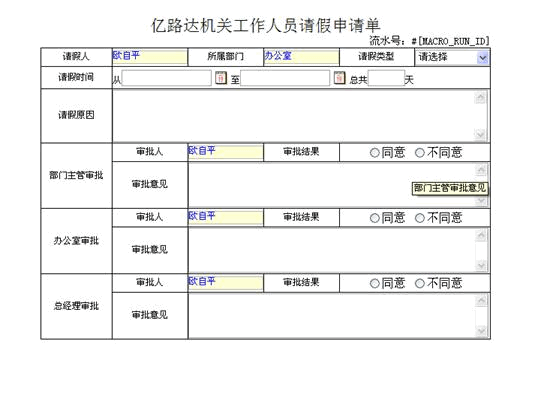Open the leave end date calendar icon
The height and width of the screenshot is (416, 553).
pyautogui.click(x=339, y=78)
